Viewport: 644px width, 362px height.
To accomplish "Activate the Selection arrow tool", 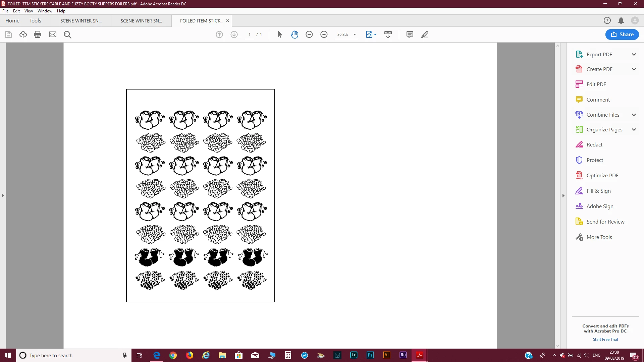I will point(280,35).
